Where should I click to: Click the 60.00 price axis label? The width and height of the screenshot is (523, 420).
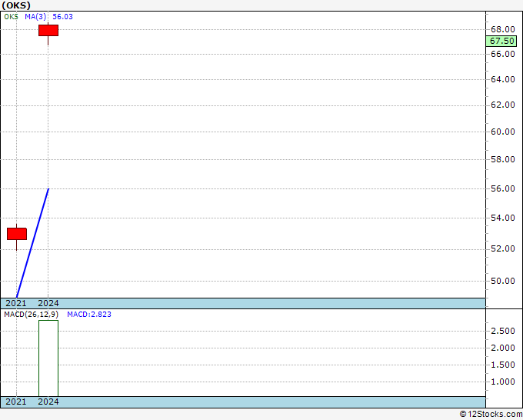click(x=503, y=132)
